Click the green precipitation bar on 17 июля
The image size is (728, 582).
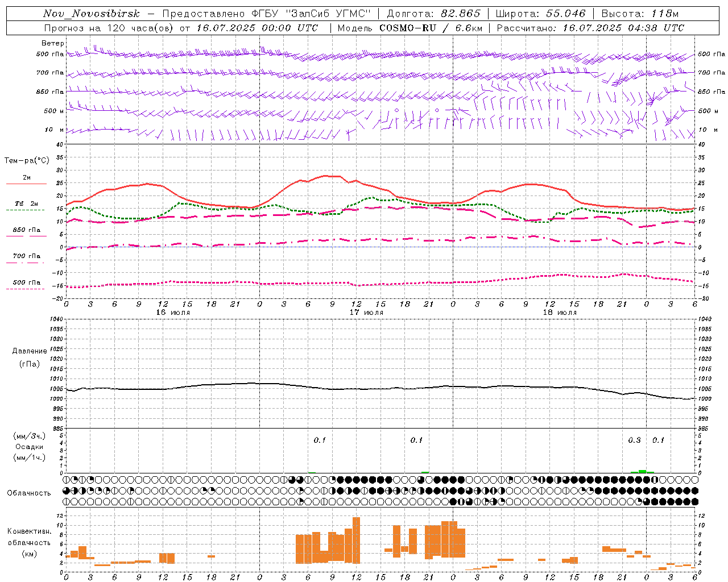[425, 472]
